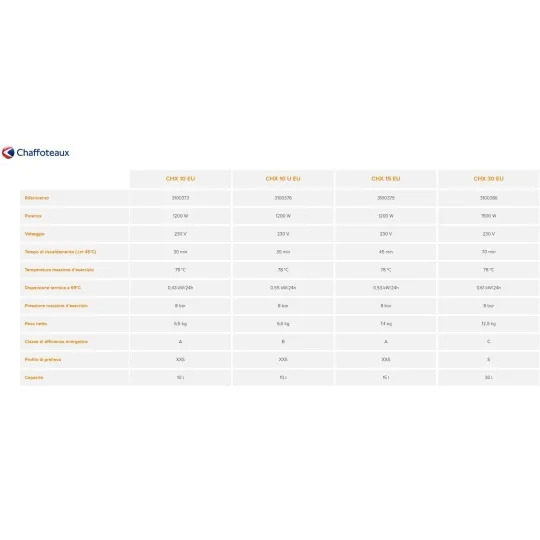Click the 8 bar value under CHX 10 EU
This screenshot has width=540, height=540.
[x=180, y=305]
